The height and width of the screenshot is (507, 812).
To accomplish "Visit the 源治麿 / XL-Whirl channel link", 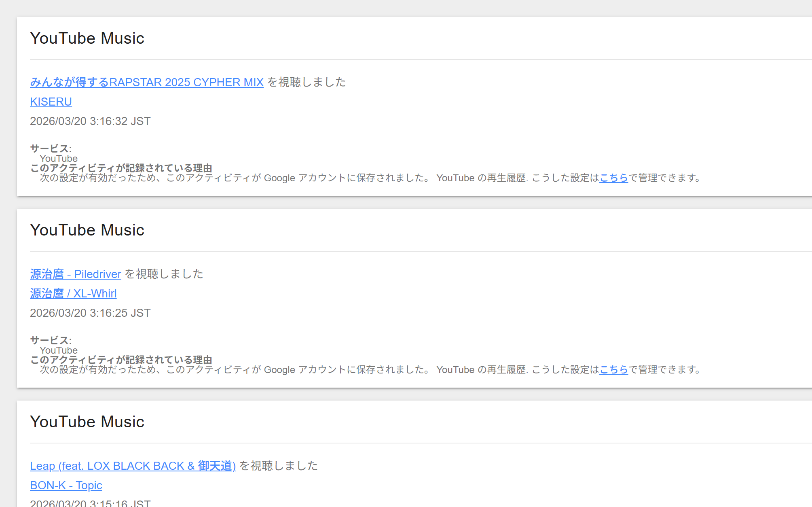I will 73,293.
